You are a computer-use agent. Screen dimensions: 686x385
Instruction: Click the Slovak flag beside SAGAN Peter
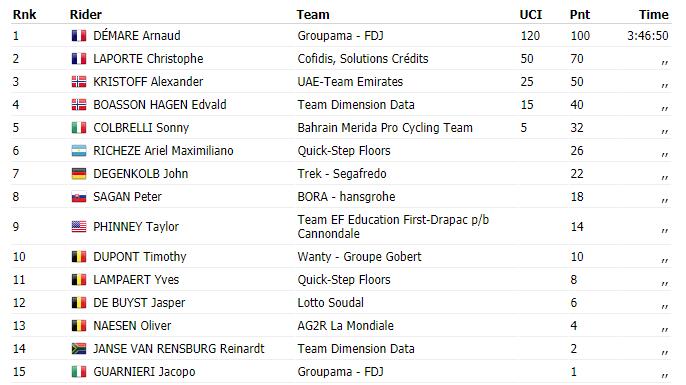tap(79, 197)
